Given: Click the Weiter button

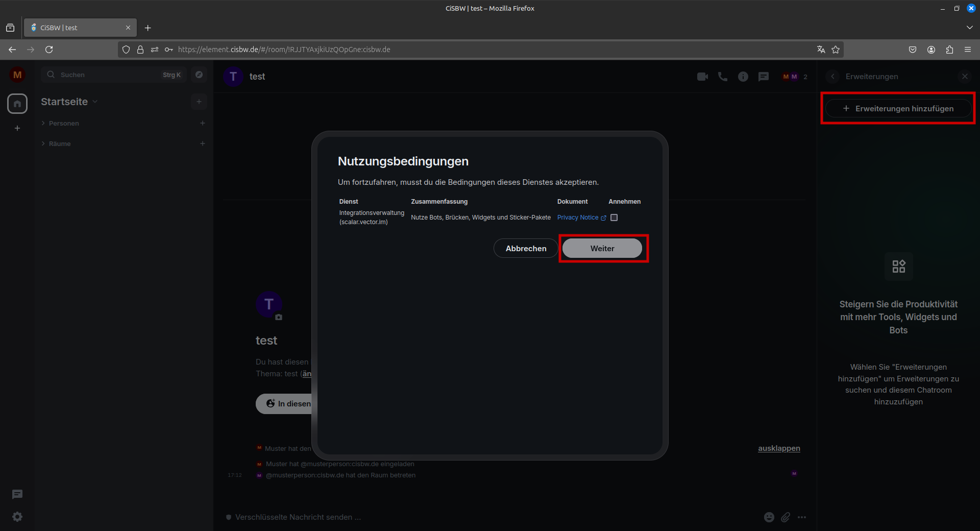Looking at the screenshot, I should (x=602, y=249).
